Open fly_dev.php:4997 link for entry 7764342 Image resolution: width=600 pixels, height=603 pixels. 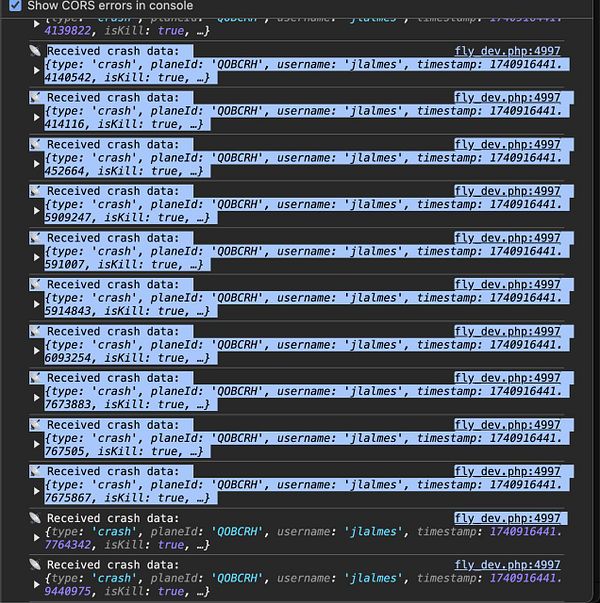pos(507,518)
